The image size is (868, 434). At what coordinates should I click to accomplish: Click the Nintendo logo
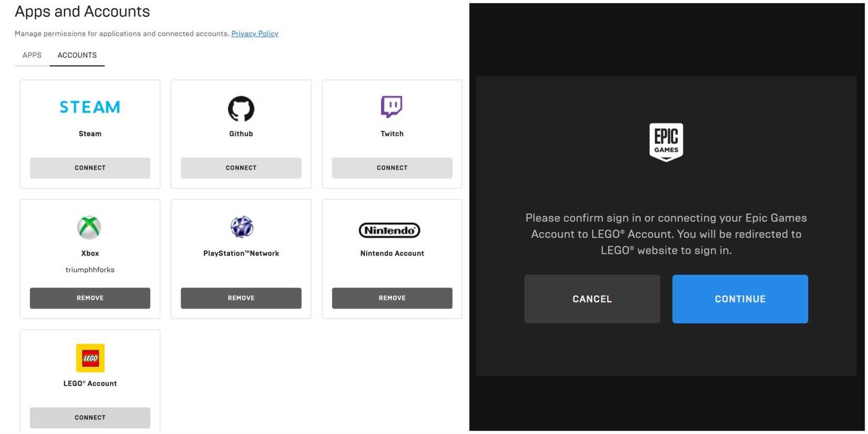point(389,230)
